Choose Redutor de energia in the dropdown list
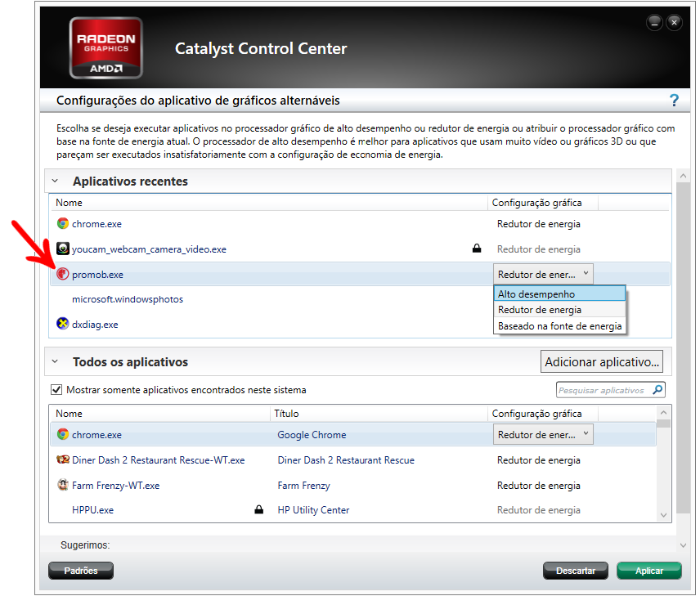The image size is (700, 605). [560, 310]
